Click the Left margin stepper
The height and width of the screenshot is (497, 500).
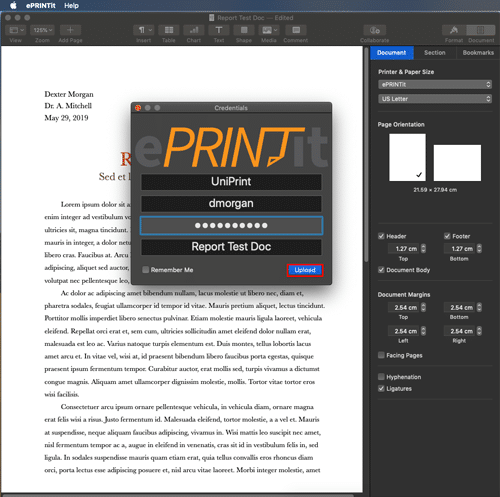[x=423, y=331]
